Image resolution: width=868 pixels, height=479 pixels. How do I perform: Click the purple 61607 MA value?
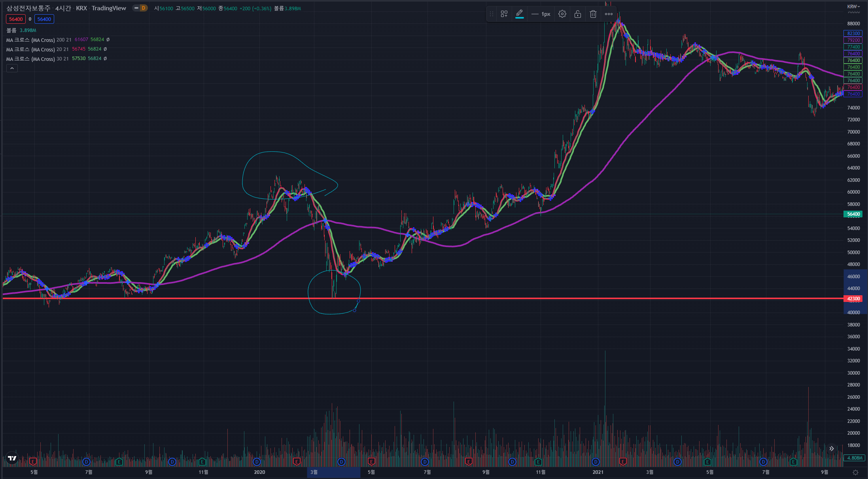click(x=81, y=40)
